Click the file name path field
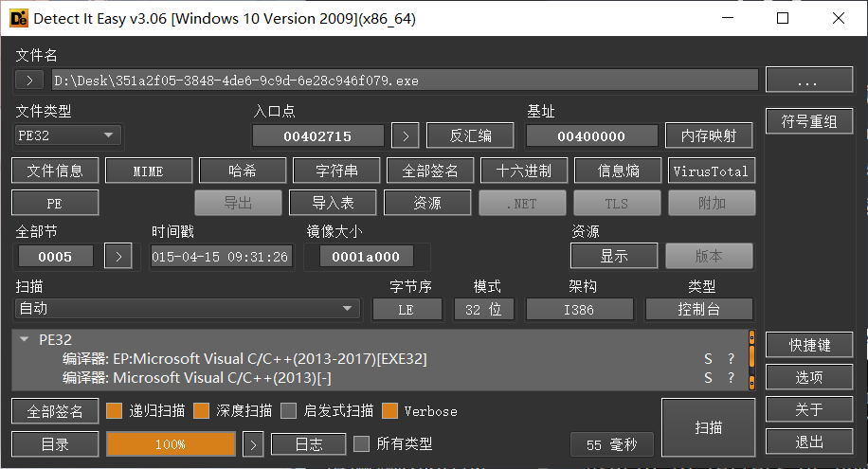Viewport: 868px width, 469px height. (403, 81)
